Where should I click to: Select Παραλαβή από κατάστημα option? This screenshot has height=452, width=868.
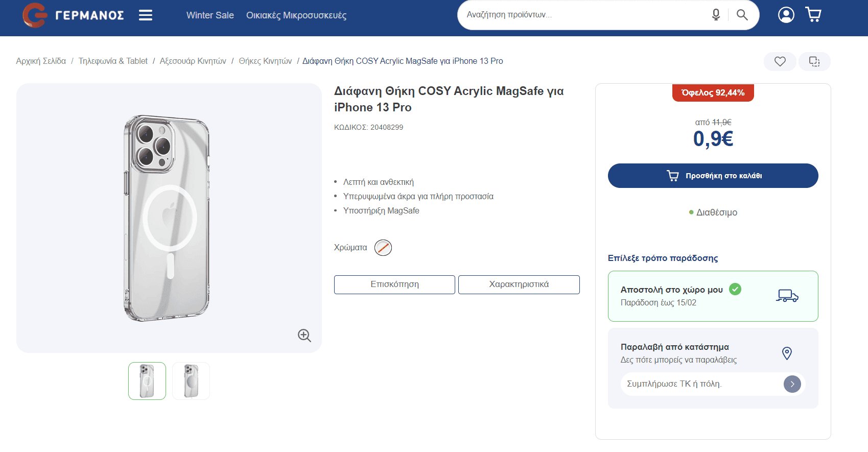pyautogui.click(x=713, y=368)
